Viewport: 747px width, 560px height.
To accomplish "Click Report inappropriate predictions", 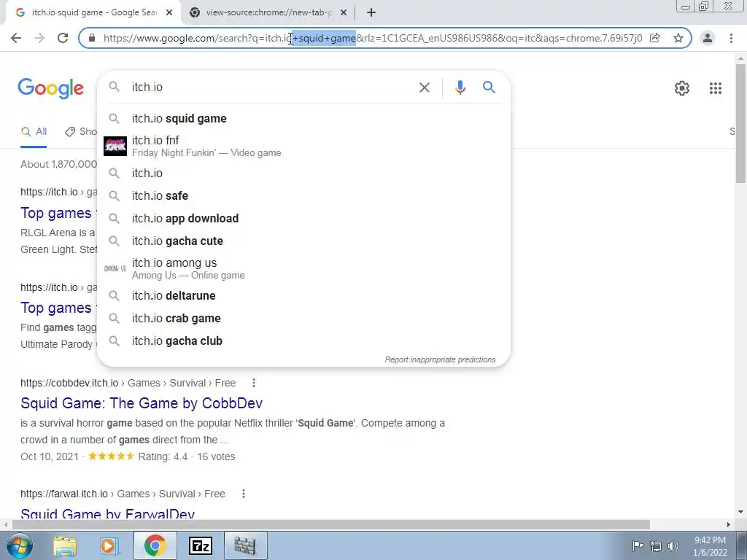I will 440,360.
